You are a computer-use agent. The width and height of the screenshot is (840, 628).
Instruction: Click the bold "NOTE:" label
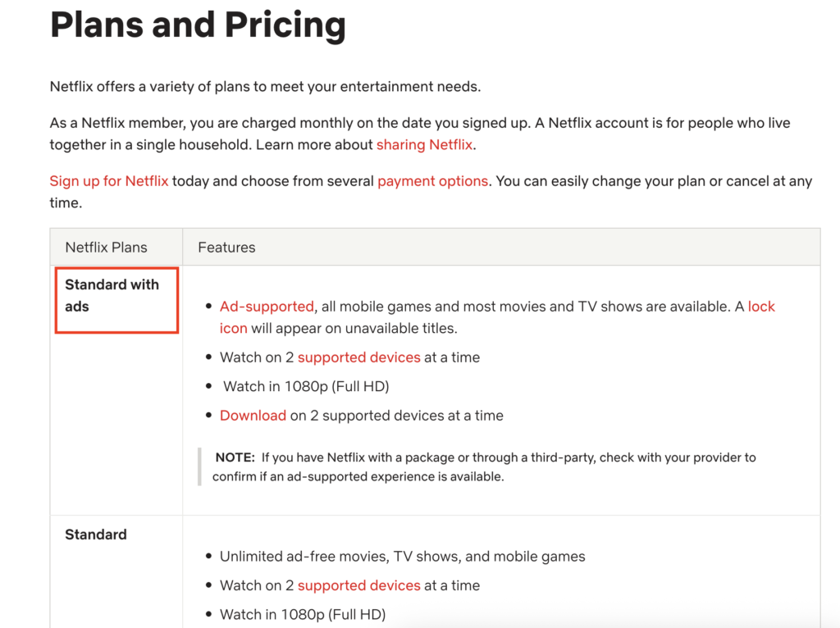click(x=235, y=457)
